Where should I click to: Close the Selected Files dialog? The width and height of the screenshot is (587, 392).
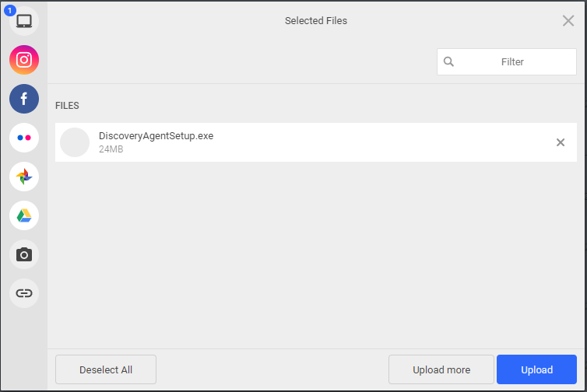pyautogui.click(x=568, y=21)
